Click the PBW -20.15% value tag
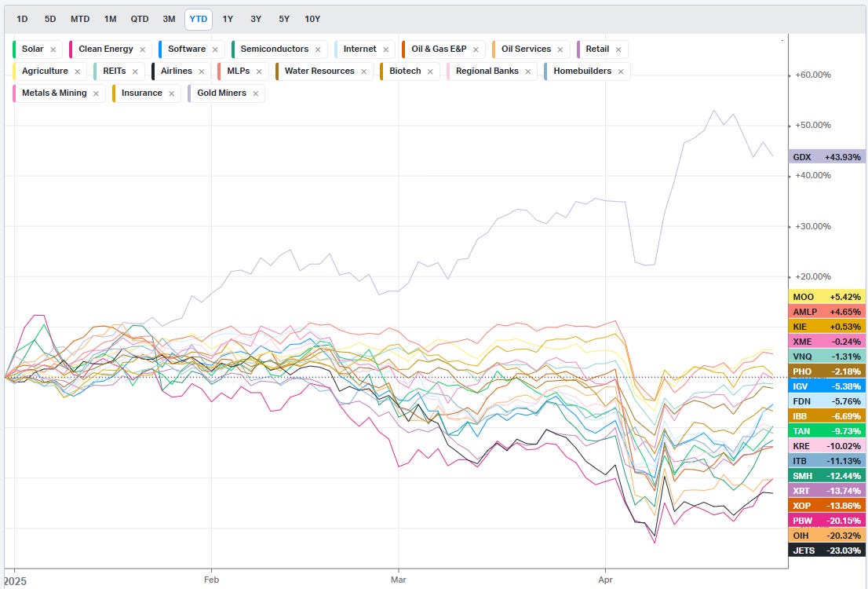 (x=827, y=521)
